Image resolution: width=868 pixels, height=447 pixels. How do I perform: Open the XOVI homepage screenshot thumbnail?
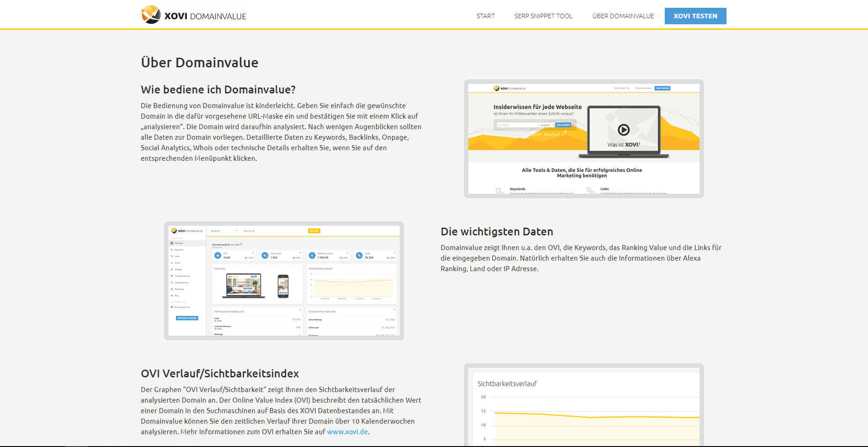click(584, 139)
